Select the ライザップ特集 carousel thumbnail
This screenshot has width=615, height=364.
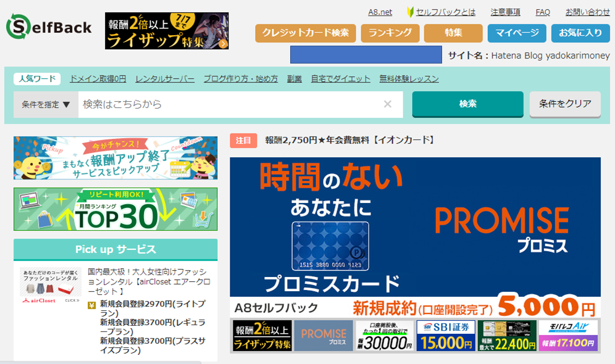click(x=262, y=336)
